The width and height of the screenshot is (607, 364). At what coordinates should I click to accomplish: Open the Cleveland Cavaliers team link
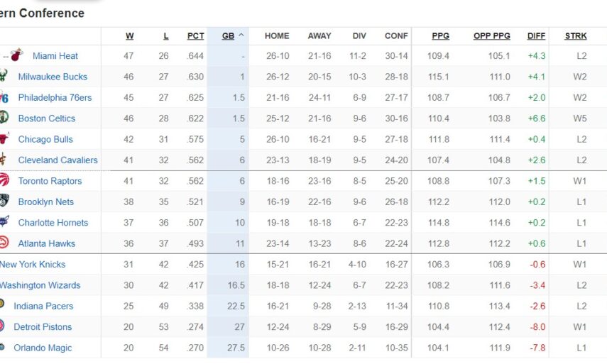pyautogui.click(x=58, y=160)
